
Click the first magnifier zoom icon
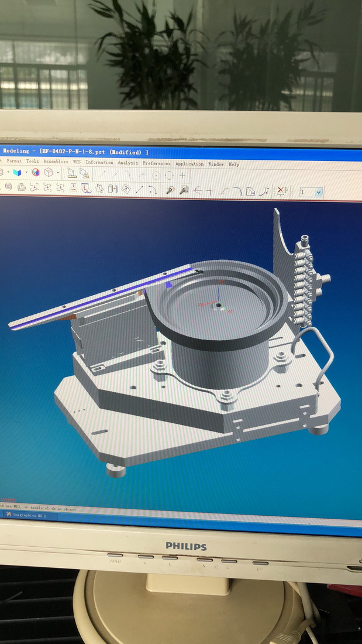[x=170, y=190]
